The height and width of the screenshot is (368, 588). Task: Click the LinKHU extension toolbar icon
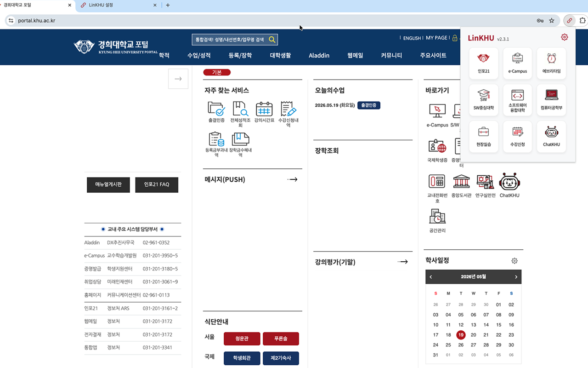click(x=570, y=21)
